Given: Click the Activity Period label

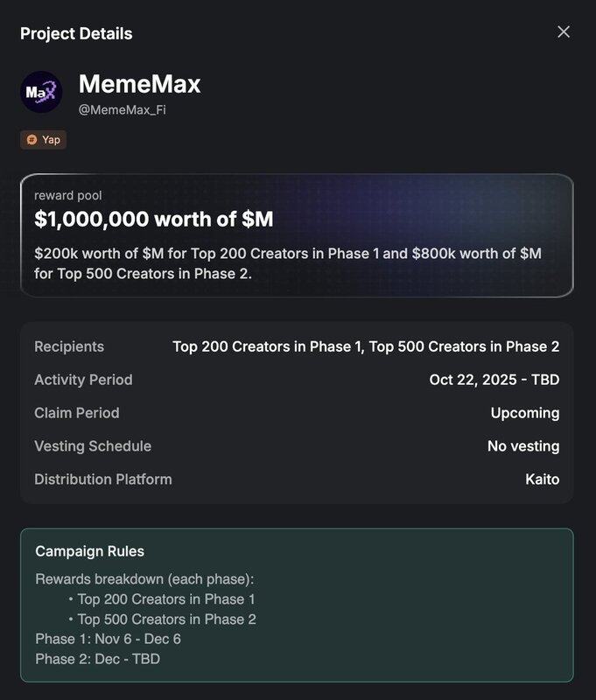Looking at the screenshot, I should tap(83, 380).
